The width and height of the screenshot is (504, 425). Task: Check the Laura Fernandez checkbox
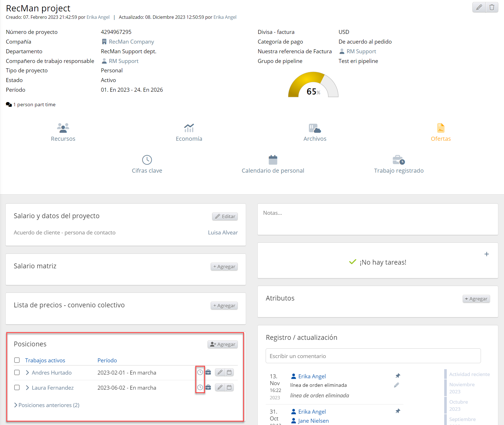coord(17,388)
